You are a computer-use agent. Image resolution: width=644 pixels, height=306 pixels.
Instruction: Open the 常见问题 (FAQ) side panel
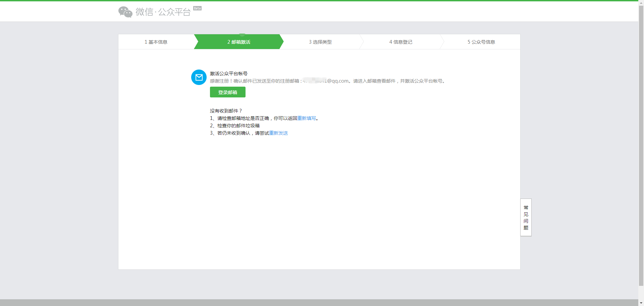click(x=525, y=217)
